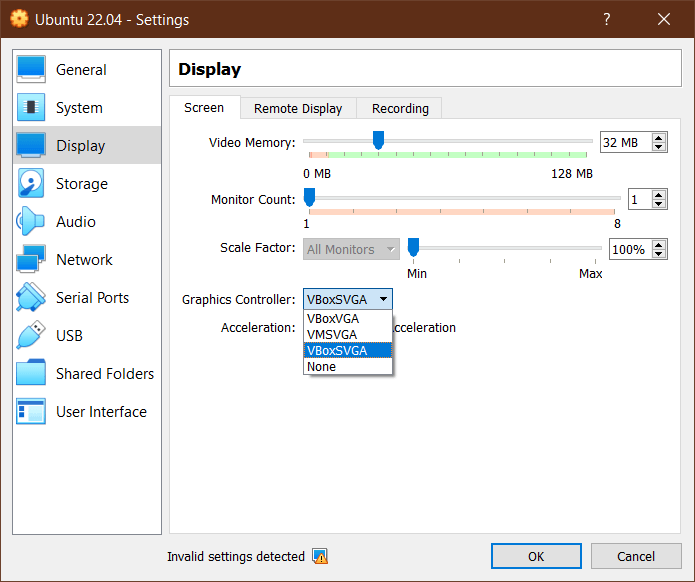Screen dimensions: 695x582
Task: Open the General settings icon
Action: 31,70
